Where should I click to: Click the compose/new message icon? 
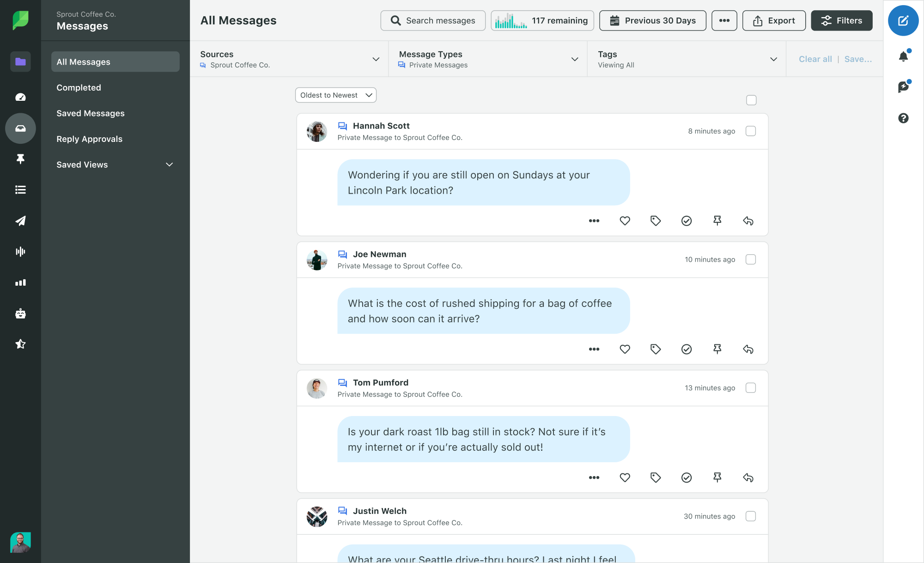coord(903,20)
